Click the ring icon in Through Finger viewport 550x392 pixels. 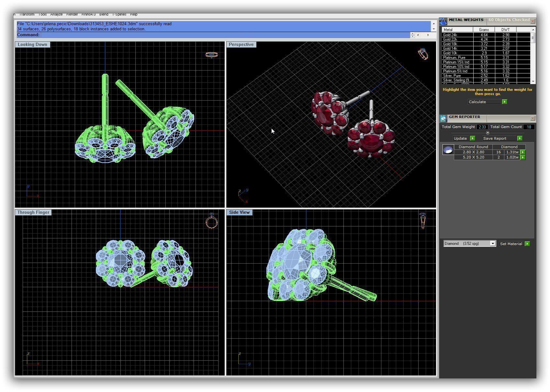(x=212, y=221)
